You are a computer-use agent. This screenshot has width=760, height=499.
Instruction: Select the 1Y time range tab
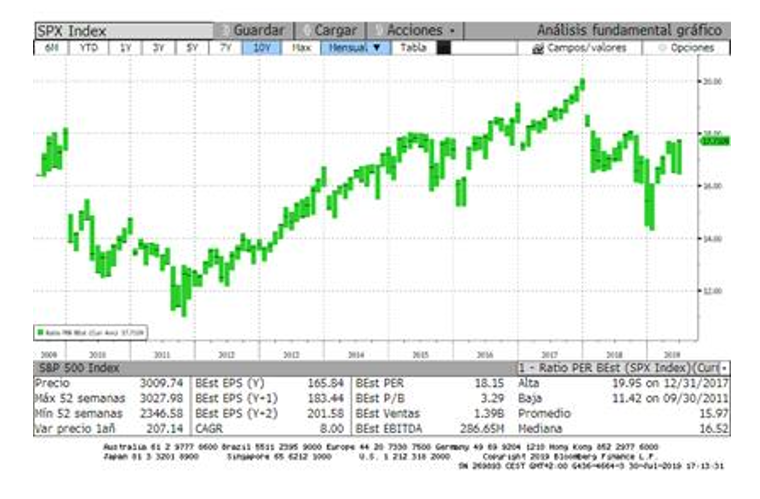126,48
